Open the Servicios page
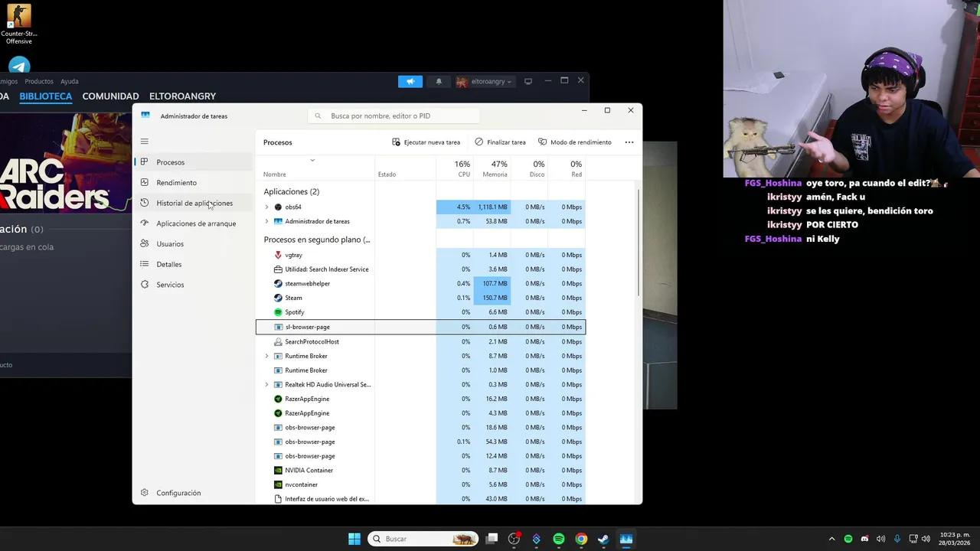Image resolution: width=980 pixels, height=551 pixels. (x=193, y=285)
